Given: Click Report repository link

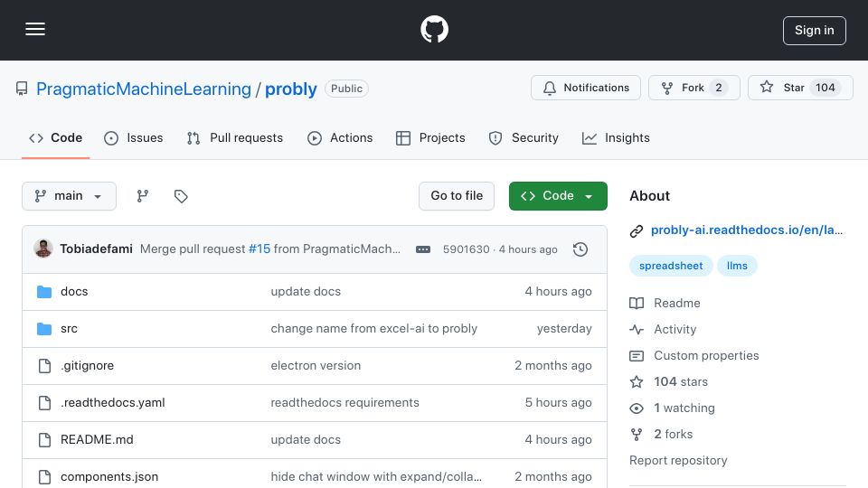Looking at the screenshot, I should point(678,460).
